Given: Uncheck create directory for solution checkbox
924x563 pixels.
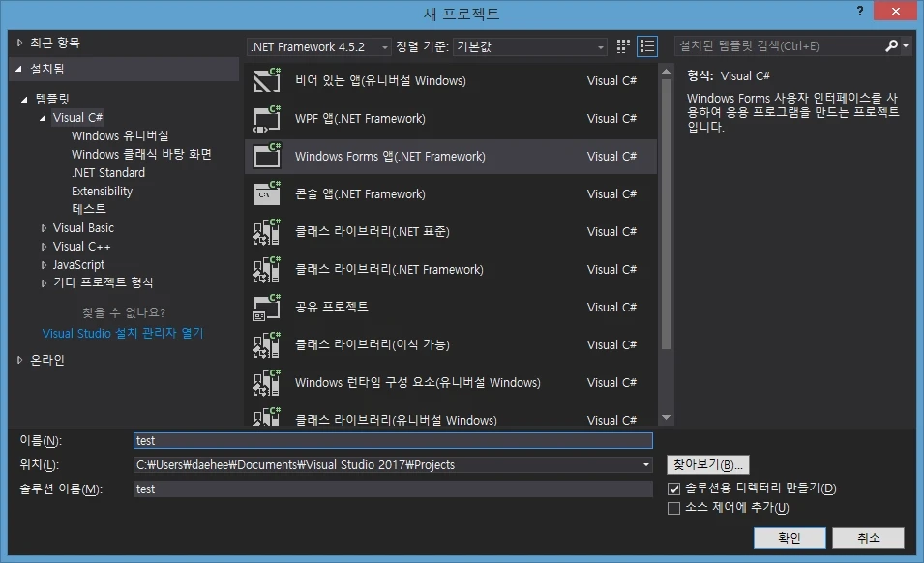Looking at the screenshot, I should coord(674,489).
